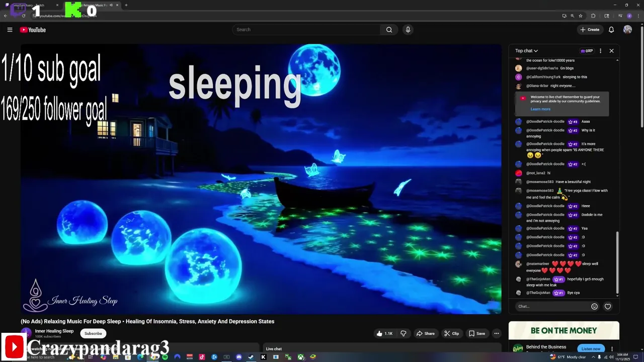Open the Inner Healing Sleep channel name
The width and height of the screenshot is (644, 362).
[54, 331]
